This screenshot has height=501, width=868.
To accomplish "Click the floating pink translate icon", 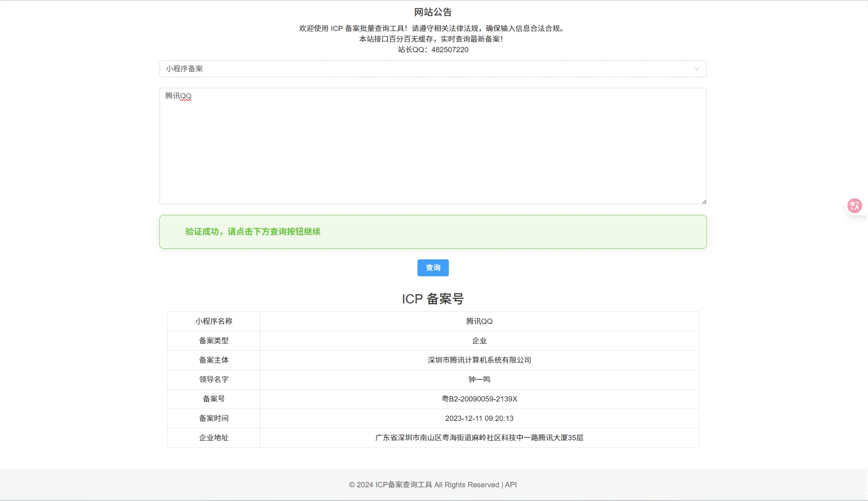I will coord(854,206).
